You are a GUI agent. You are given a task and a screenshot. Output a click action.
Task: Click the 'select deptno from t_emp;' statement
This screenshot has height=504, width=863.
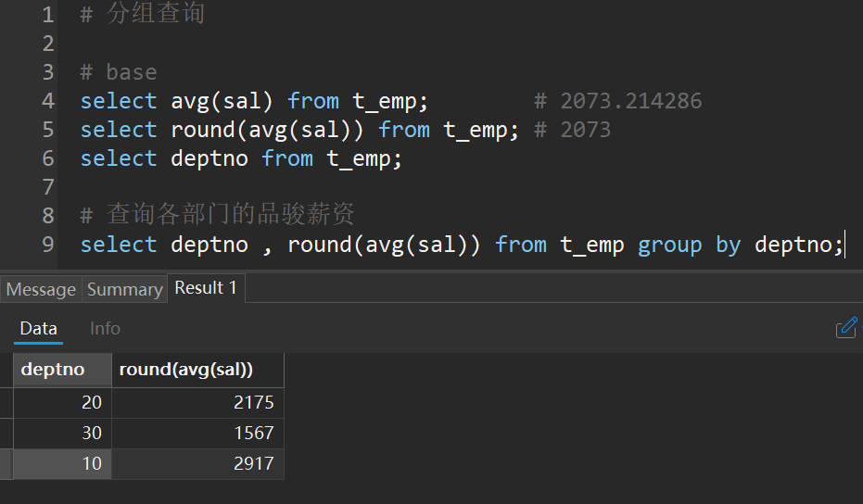(x=241, y=159)
